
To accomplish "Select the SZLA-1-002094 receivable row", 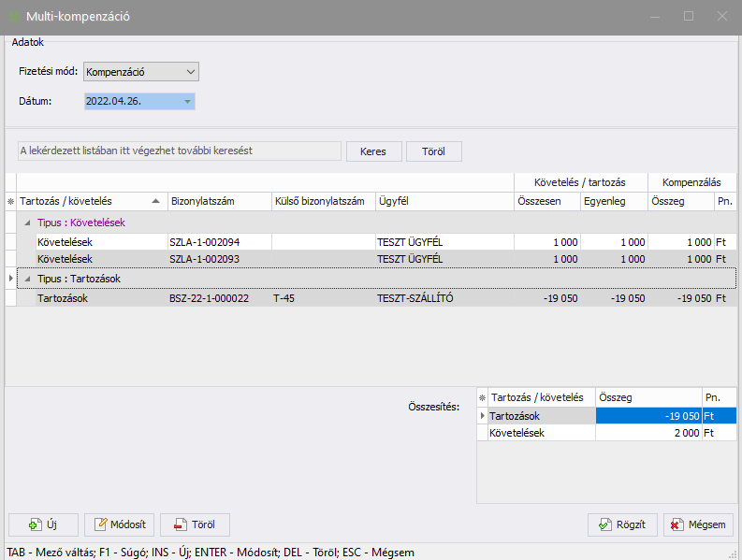I will [206, 242].
